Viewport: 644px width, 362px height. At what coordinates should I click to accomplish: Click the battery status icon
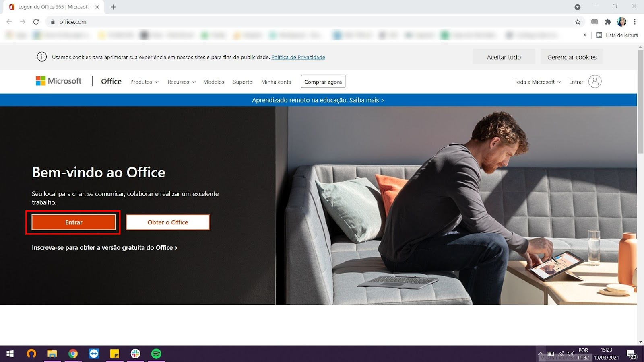coord(551,354)
